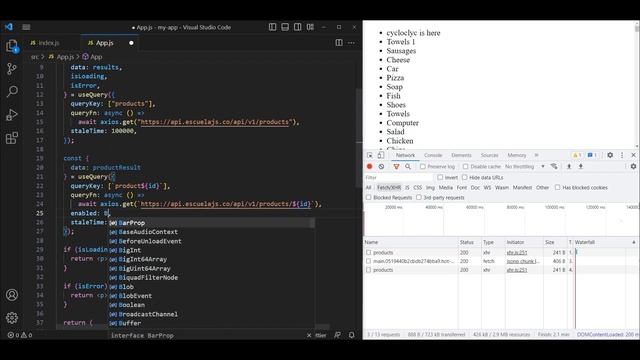Open DevTools settings gear
The image size is (640, 360).
610,155
